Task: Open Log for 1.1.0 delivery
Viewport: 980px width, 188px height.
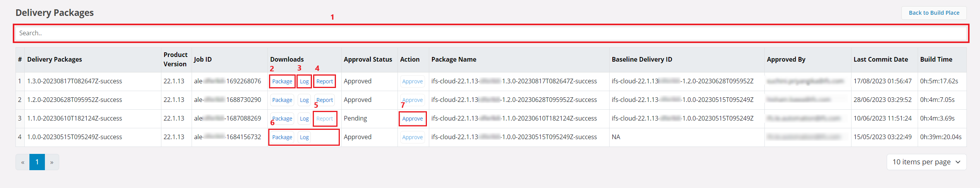Action: [304, 119]
